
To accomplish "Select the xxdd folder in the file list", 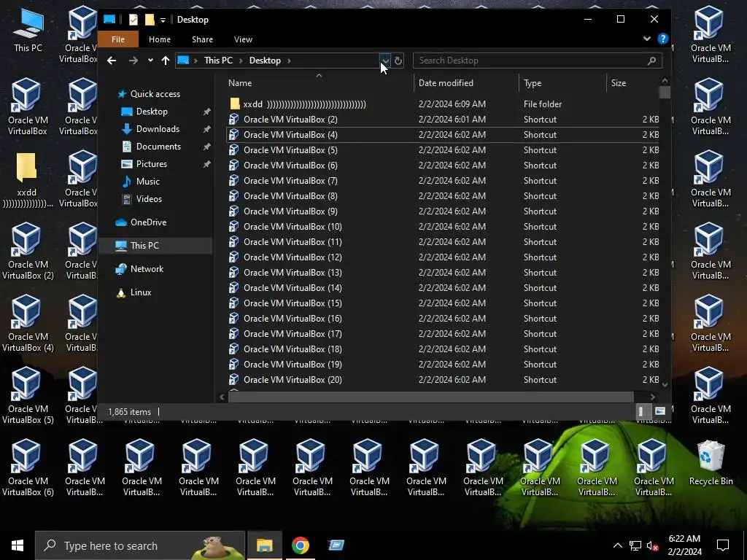I will coord(443,104).
